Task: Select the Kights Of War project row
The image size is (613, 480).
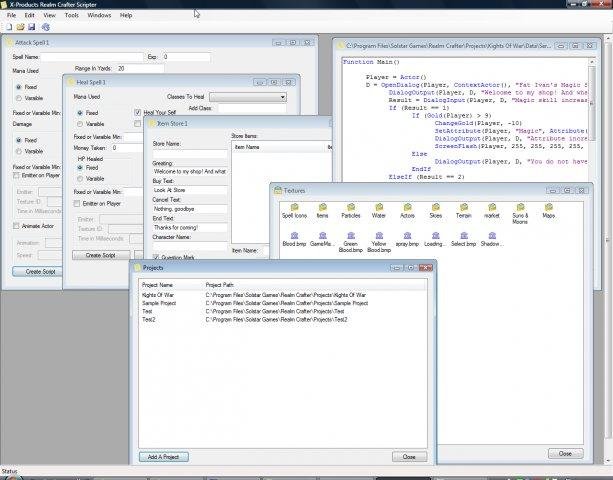Action: (x=282, y=295)
